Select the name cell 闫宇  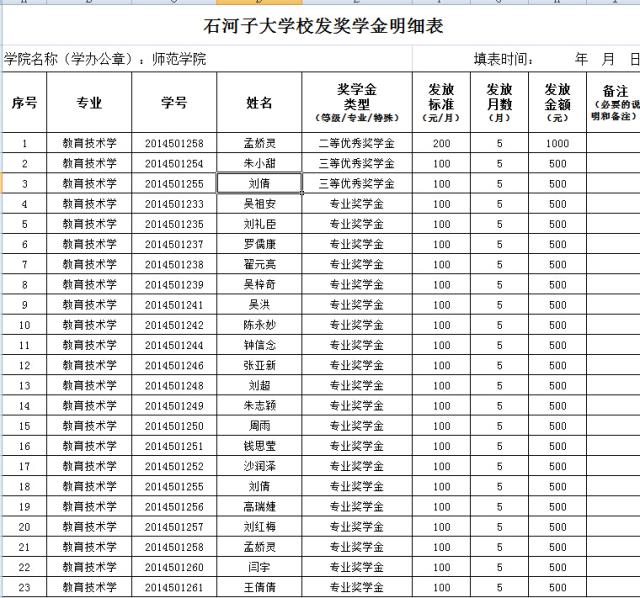pos(259,567)
